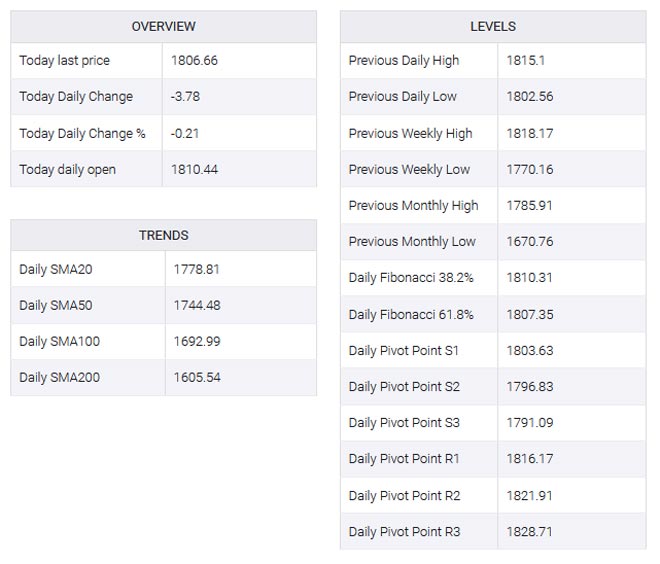Screen dimensions: 660x564
Task: Click the Previous Daily High label
Action: (x=404, y=61)
